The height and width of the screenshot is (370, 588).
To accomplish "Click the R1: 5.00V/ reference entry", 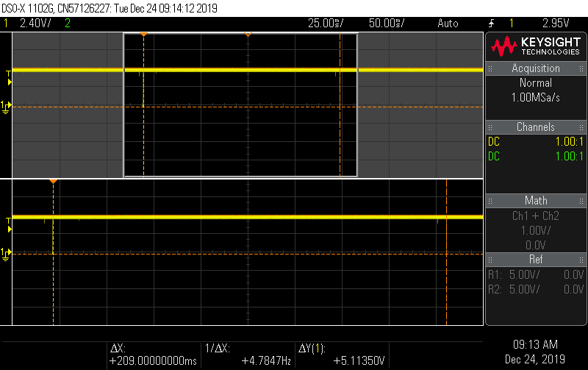I will point(536,274).
